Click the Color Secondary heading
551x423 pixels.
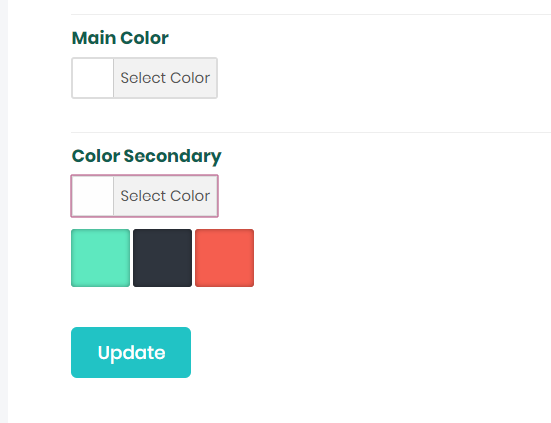pos(147,156)
